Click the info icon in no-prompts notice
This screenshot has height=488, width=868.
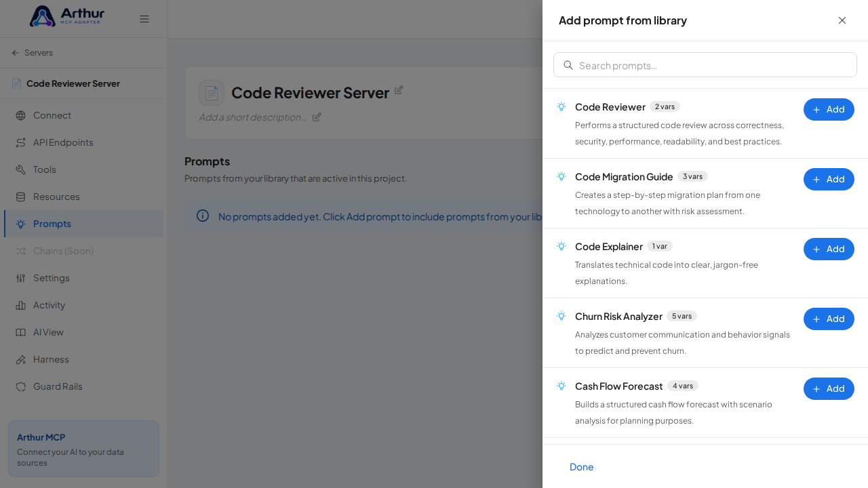point(203,216)
